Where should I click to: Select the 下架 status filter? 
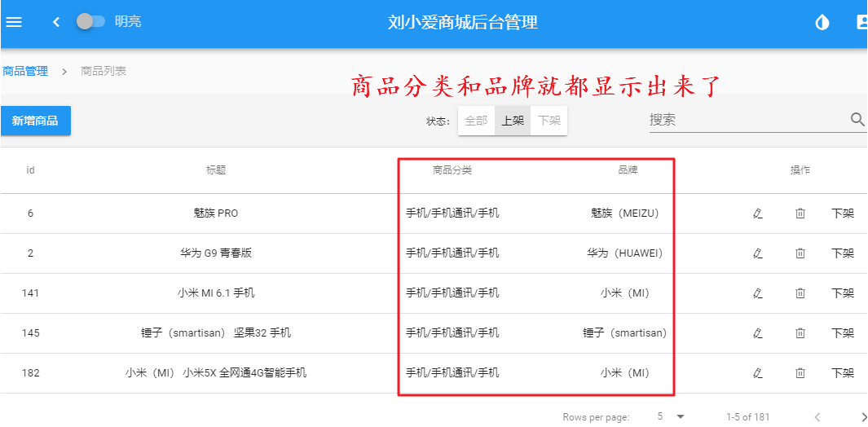(549, 121)
